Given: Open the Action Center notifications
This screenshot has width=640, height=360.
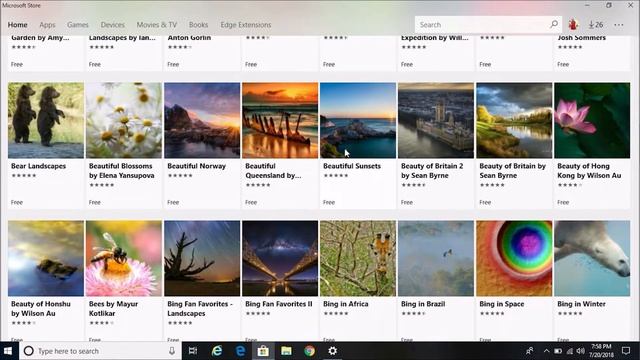Looking at the screenshot, I should coord(626,351).
